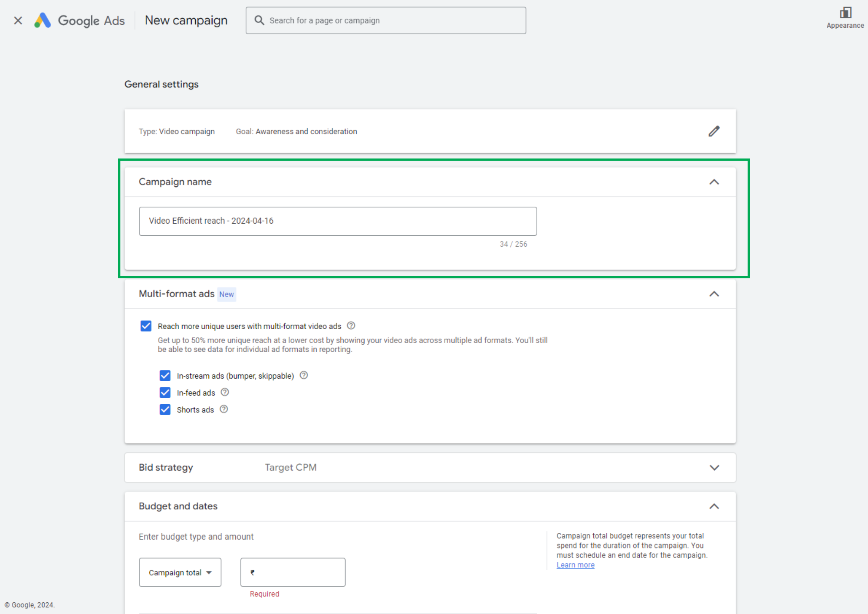This screenshot has width=868, height=614.
Task: Click the campaign name text field
Action: pyautogui.click(x=338, y=221)
